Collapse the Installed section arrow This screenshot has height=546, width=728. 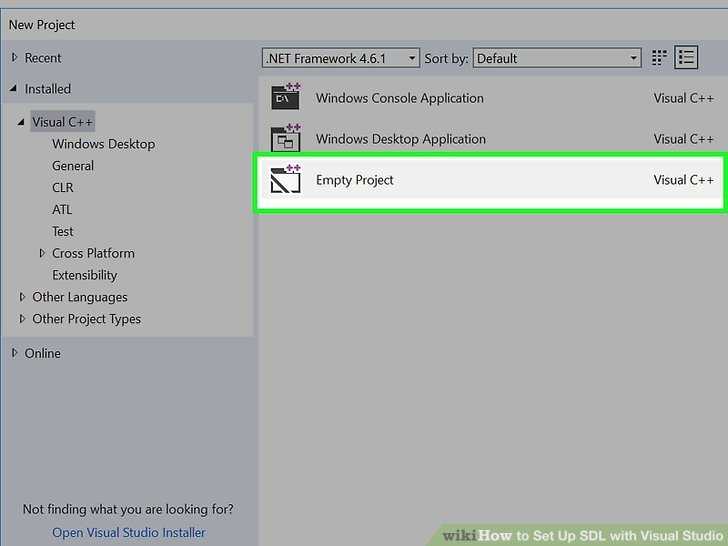13,88
